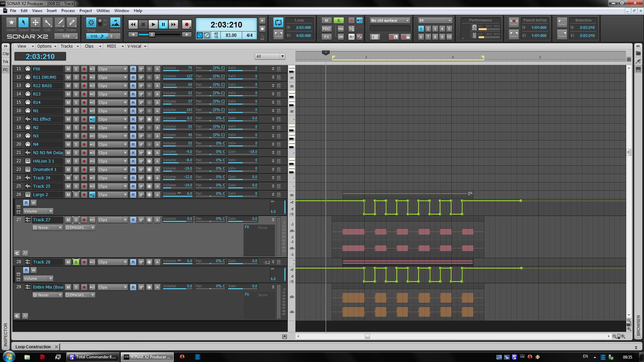
Task: Rewind transport to start
Action: point(133,24)
